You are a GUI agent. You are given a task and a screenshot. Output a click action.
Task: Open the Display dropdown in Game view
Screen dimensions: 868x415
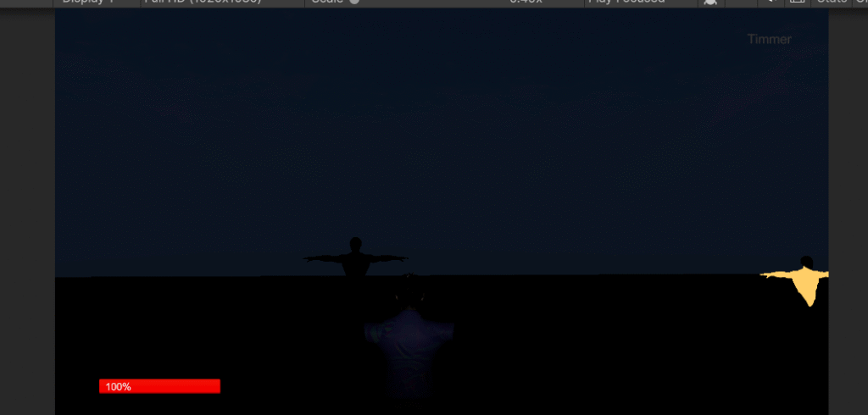(97, 2)
